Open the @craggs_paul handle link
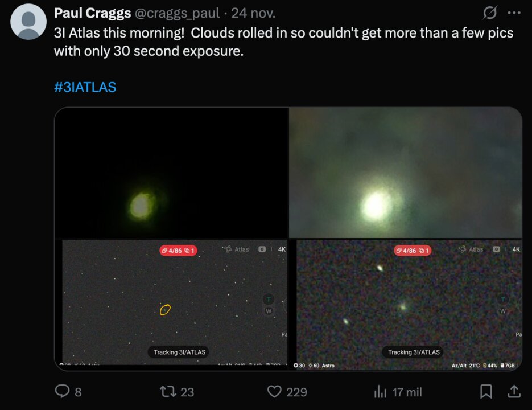This screenshot has width=532, height=410. 177,13
